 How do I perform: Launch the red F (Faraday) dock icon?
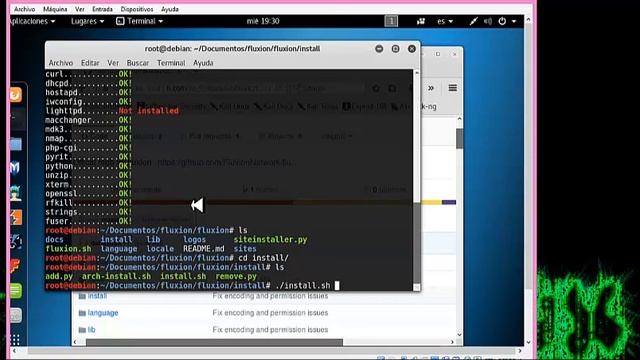click(x=16, y=266)
